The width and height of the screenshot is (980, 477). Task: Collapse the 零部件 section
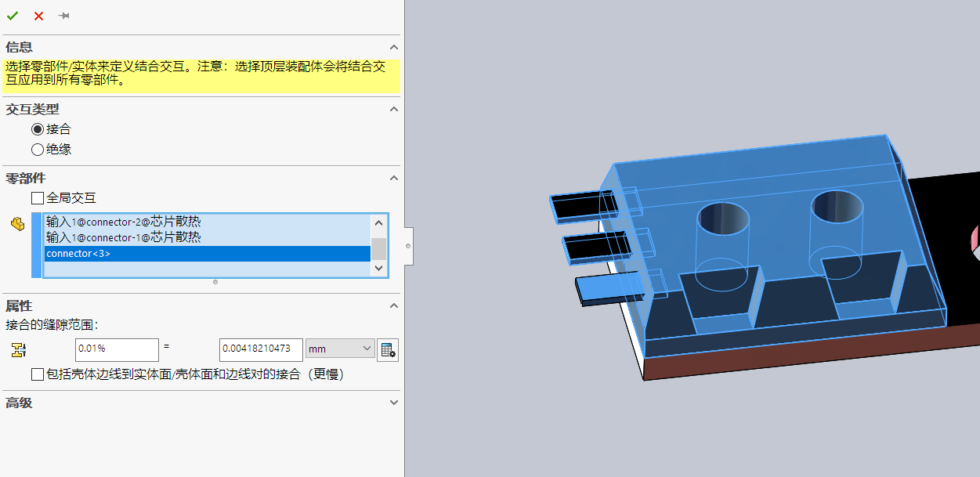coord(394,179)
